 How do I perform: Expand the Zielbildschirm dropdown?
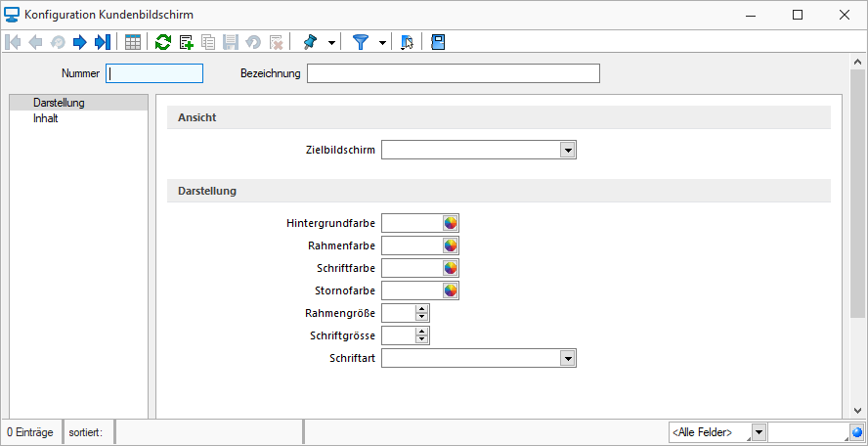click(567, 150)
